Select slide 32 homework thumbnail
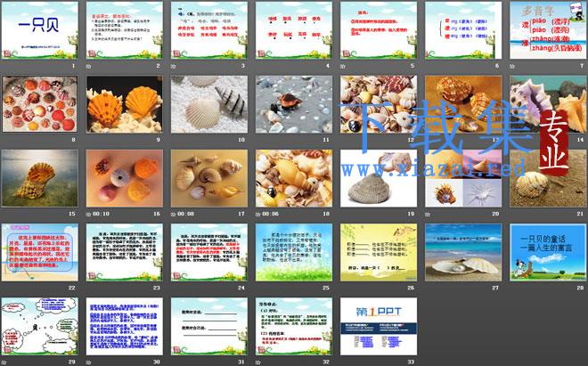 click(294, 327)
